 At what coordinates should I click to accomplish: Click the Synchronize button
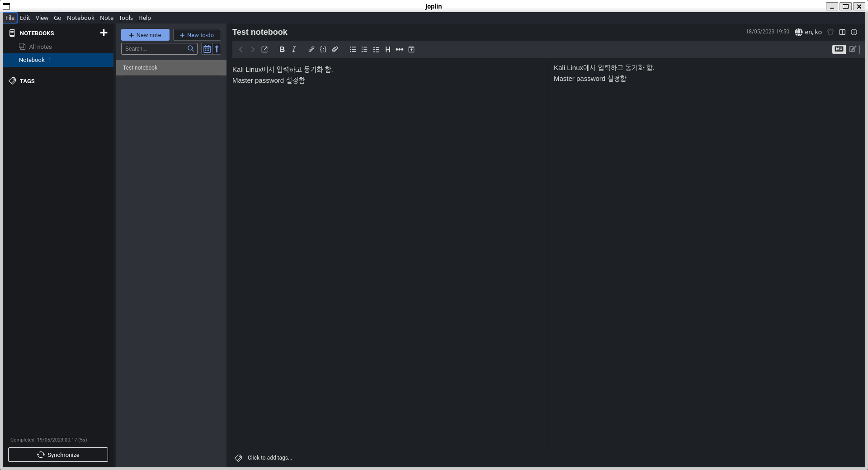click(x=58, y=455)
